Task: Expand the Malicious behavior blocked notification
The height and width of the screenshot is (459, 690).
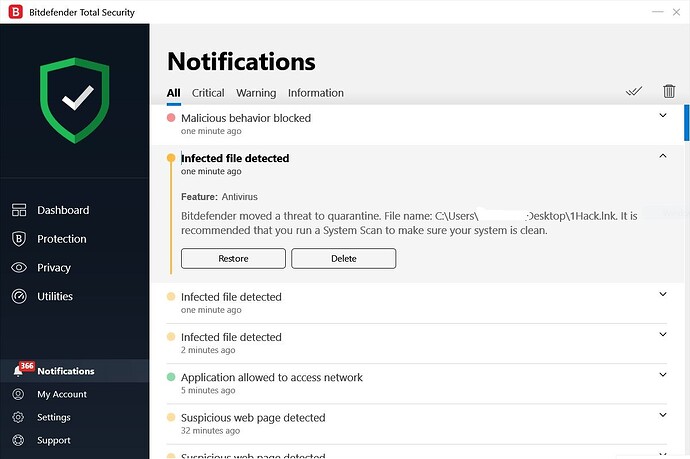Action: 662,116
